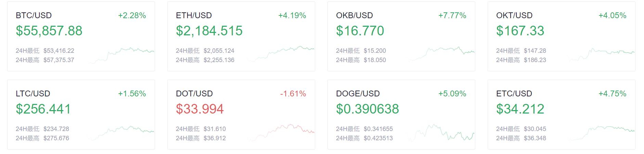644x154 pixels.
Task: Click the ETH/USD pair title
Action: [x=194, y=15]
